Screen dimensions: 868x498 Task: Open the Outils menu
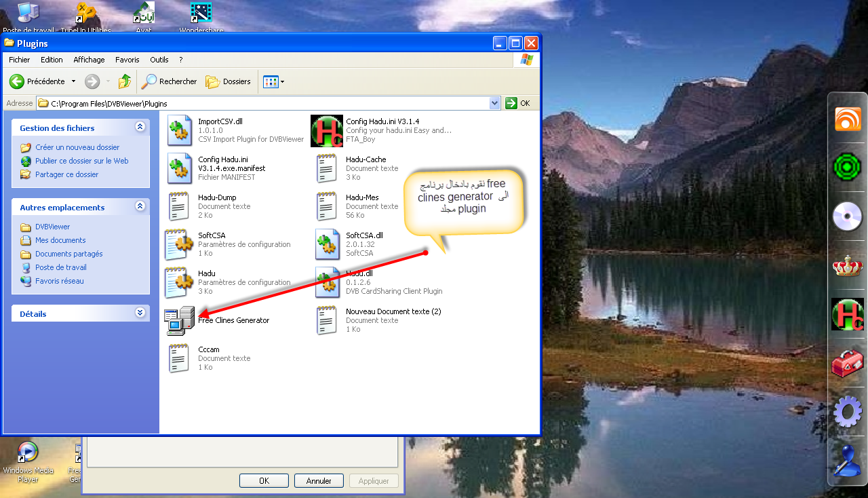point(159,60)
